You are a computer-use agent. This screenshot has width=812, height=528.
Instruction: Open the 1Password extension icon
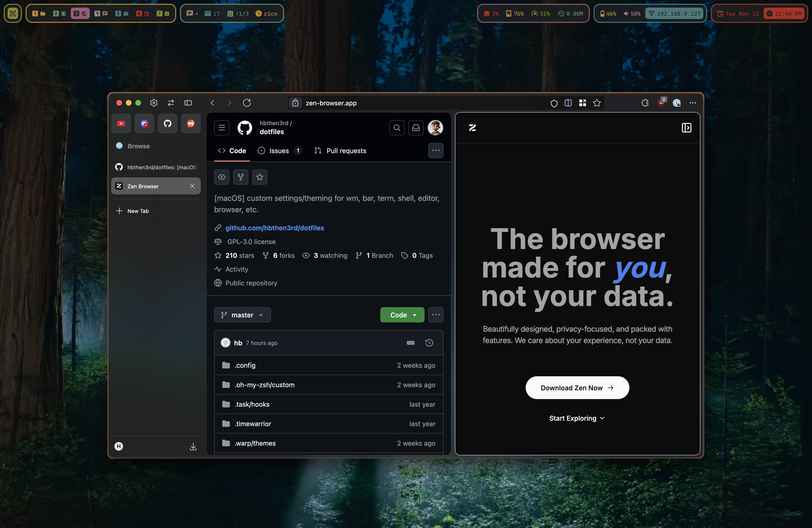click(x=677, y=103)
